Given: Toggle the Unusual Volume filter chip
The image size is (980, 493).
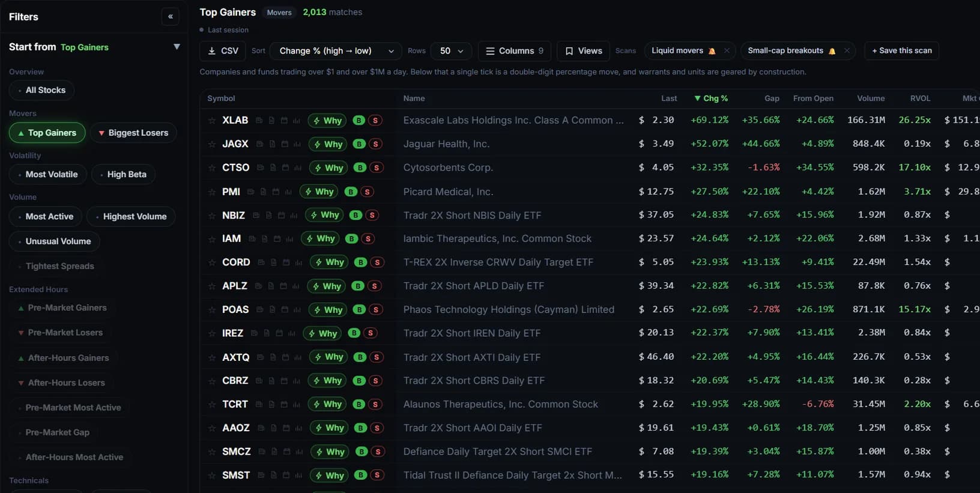Looking at the screenshot, I should point(55,241).
